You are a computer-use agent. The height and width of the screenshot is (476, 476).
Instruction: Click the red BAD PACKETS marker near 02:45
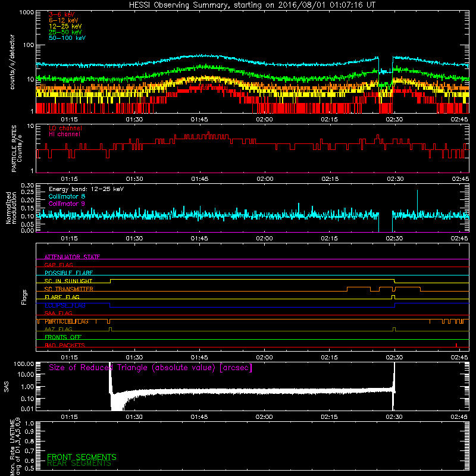coord(456,345)
